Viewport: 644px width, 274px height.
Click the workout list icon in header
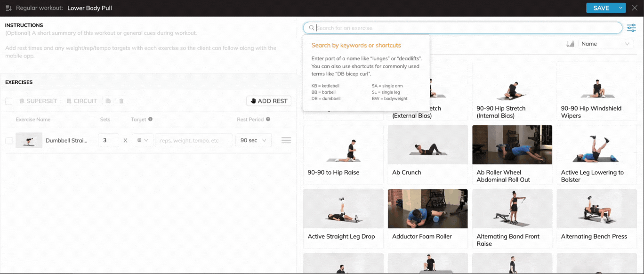pyautogui.click(x=8, y=8)
